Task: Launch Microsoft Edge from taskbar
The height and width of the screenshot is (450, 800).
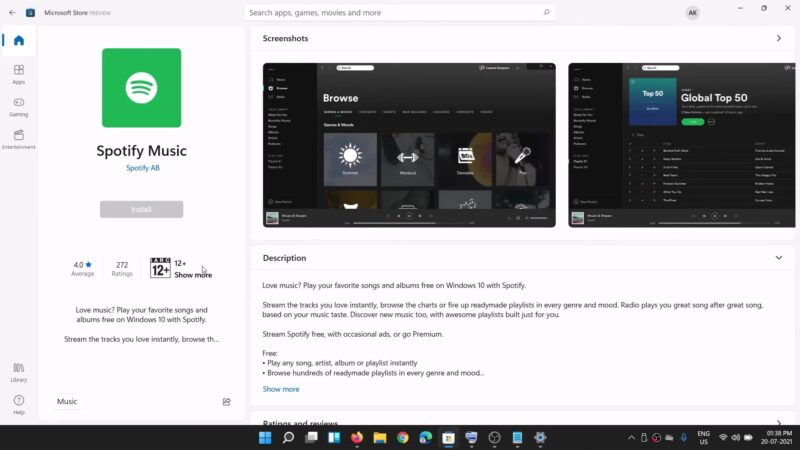Action: 426,438
